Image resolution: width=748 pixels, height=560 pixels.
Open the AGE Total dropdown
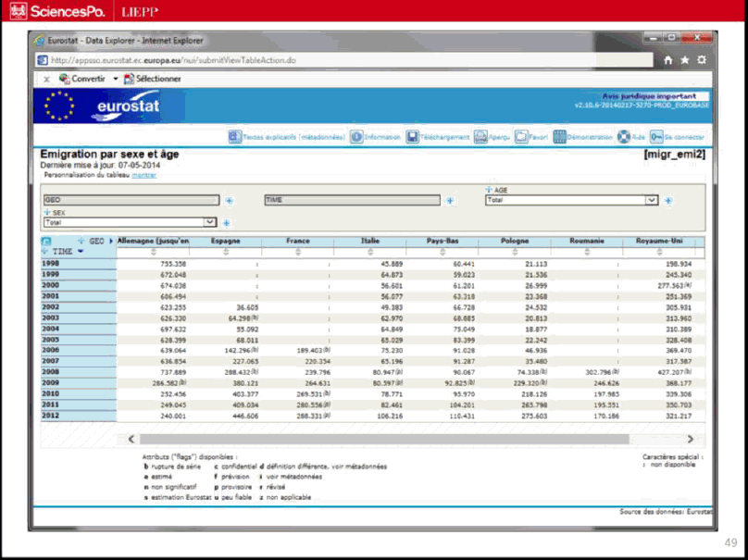pyautogui.click(x=652, y=200)
